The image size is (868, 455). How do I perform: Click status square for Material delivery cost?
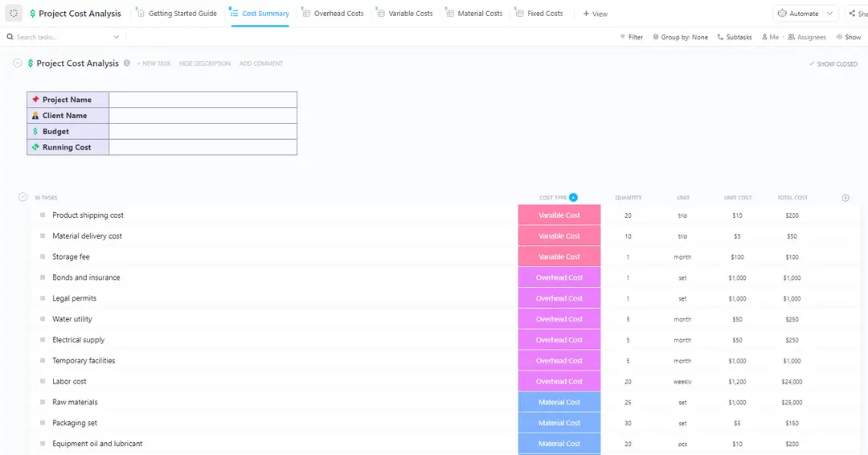(x=43, y=236)
